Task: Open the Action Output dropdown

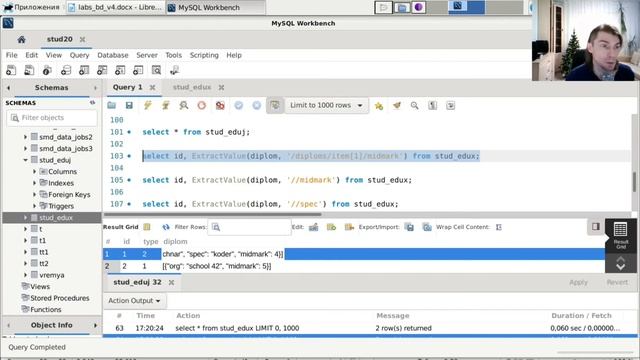Action: pyautogui.click(x=134, y=301)
